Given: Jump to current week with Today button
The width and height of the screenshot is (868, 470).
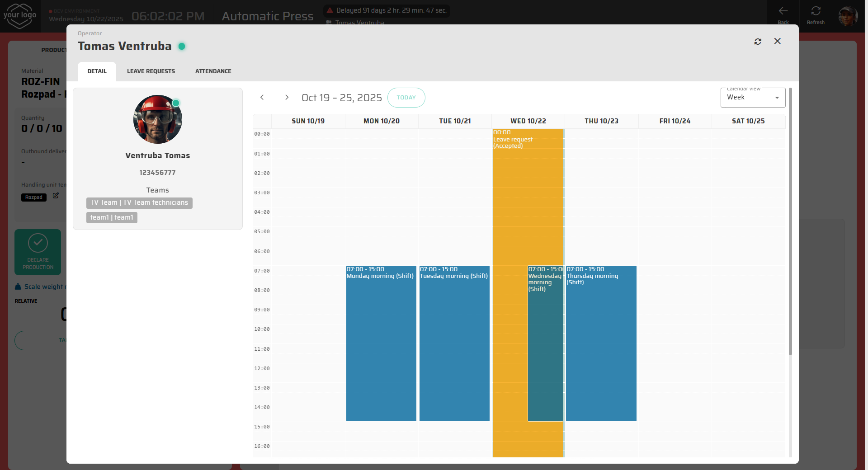Looking at the screenshot, I should tap(406, 98).
